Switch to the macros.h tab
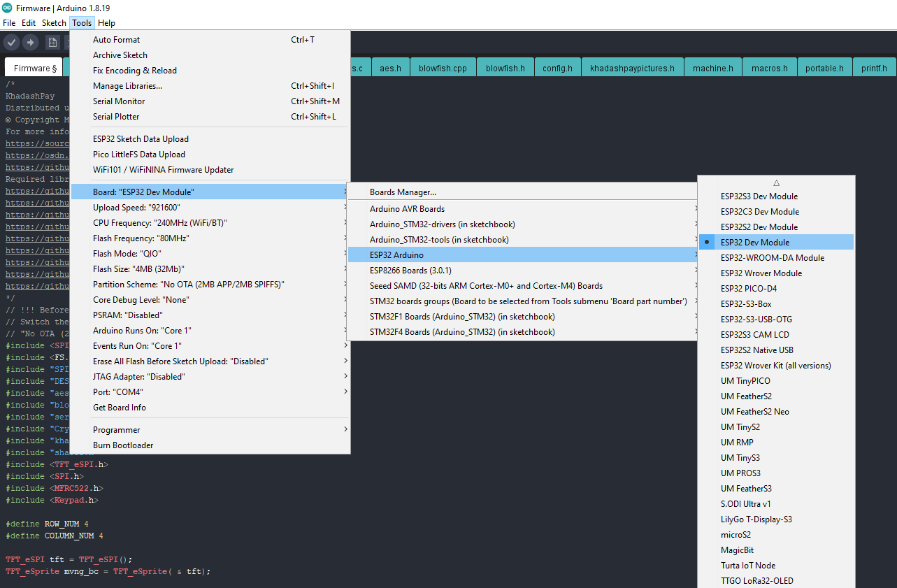 [x=769, y=68]
